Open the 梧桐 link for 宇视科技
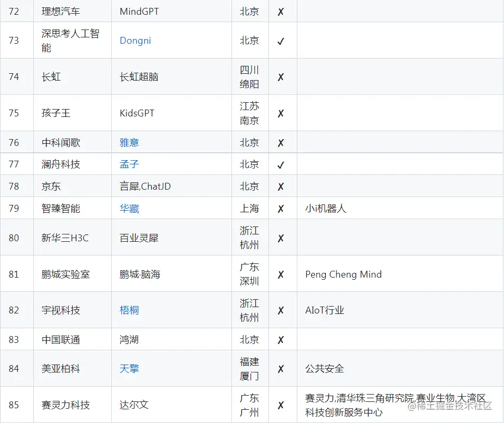 coord(128,310)
